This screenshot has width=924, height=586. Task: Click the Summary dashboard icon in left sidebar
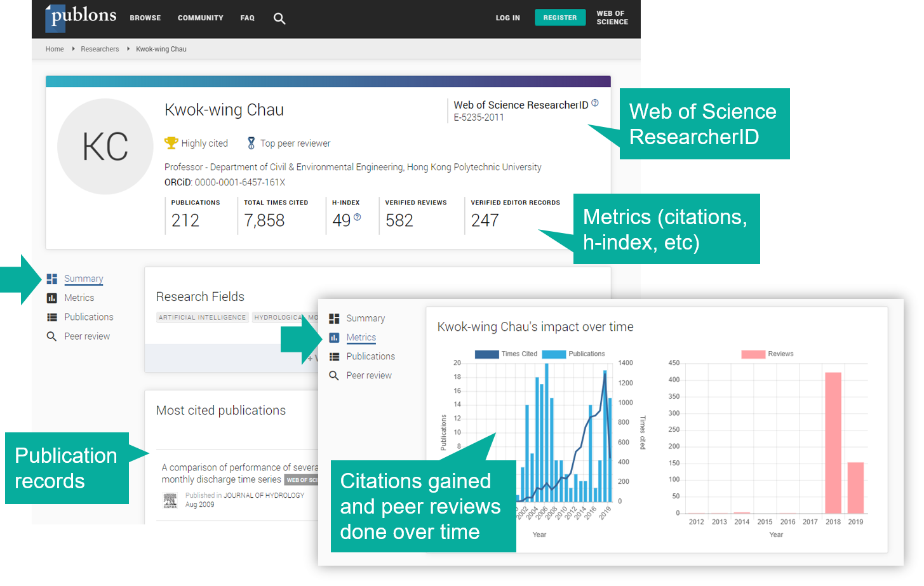click(x=52, y=279)
